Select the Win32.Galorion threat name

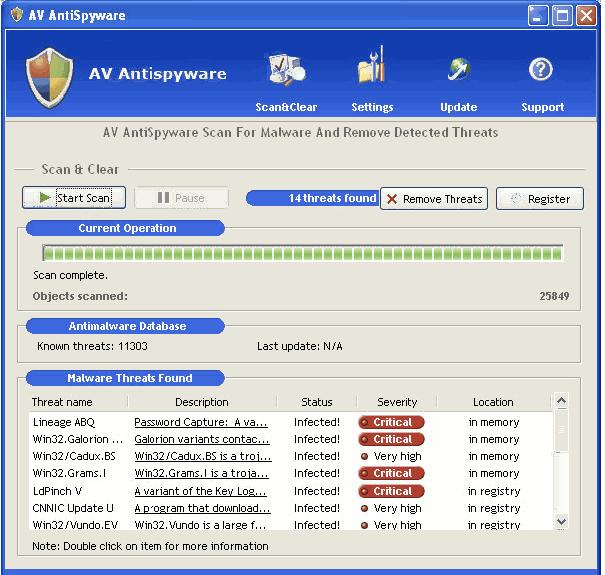tap(78, 439)
